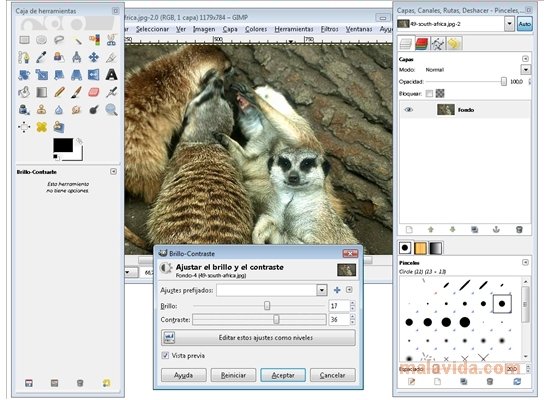550x400 pixels.
Task: Switch to the Paths tab in dock
Action: 437,44
